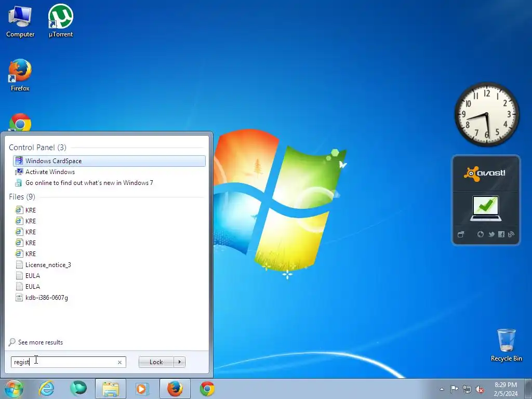Click the Activate Windows result icon
The image size is (532, 399).
19,171
